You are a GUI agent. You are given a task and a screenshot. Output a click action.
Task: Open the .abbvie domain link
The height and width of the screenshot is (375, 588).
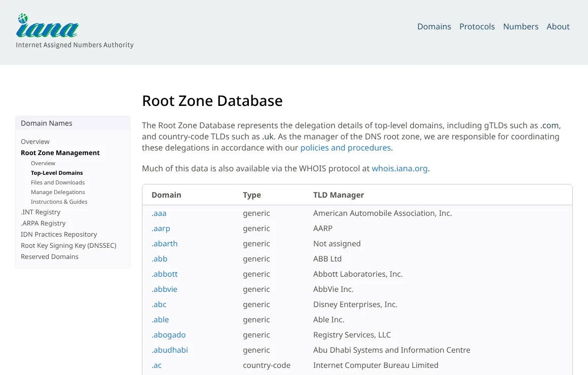(x=164, y=289)
